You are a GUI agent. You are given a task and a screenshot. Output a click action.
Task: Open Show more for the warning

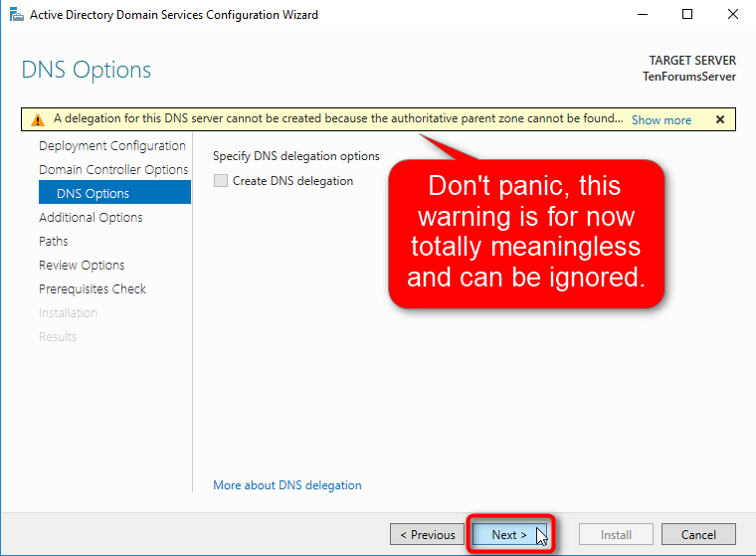(x=661, y=120)
